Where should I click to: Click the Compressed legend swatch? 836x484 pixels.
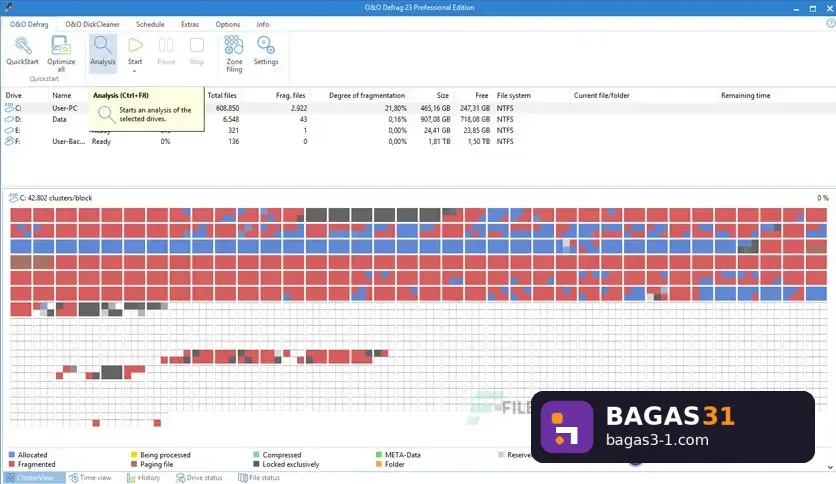click(256, 455)
